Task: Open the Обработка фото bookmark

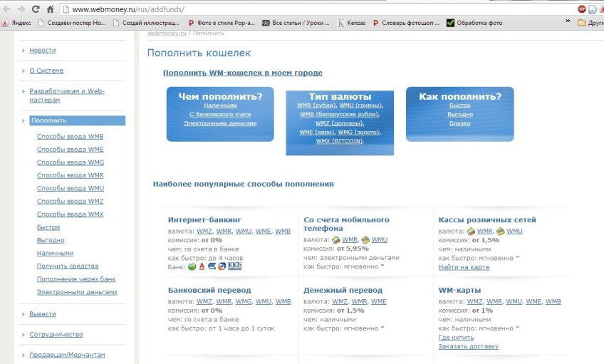Action: pos(474,23)
